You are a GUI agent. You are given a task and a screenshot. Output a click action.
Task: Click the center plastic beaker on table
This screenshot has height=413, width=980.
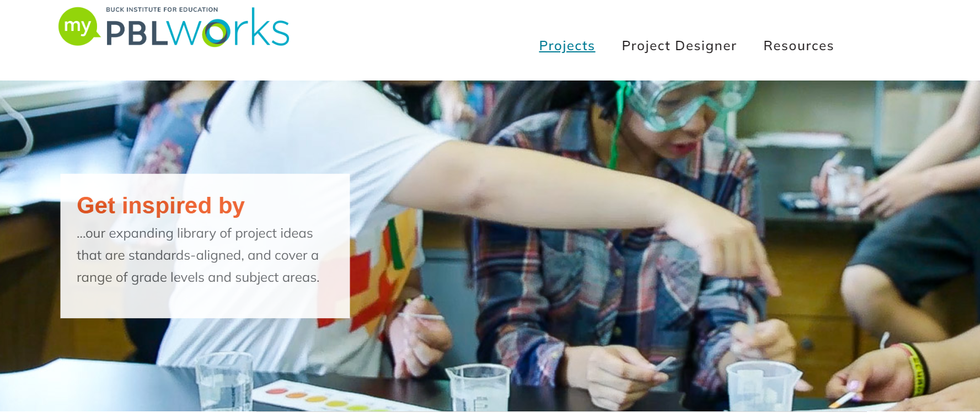(478, 388)
